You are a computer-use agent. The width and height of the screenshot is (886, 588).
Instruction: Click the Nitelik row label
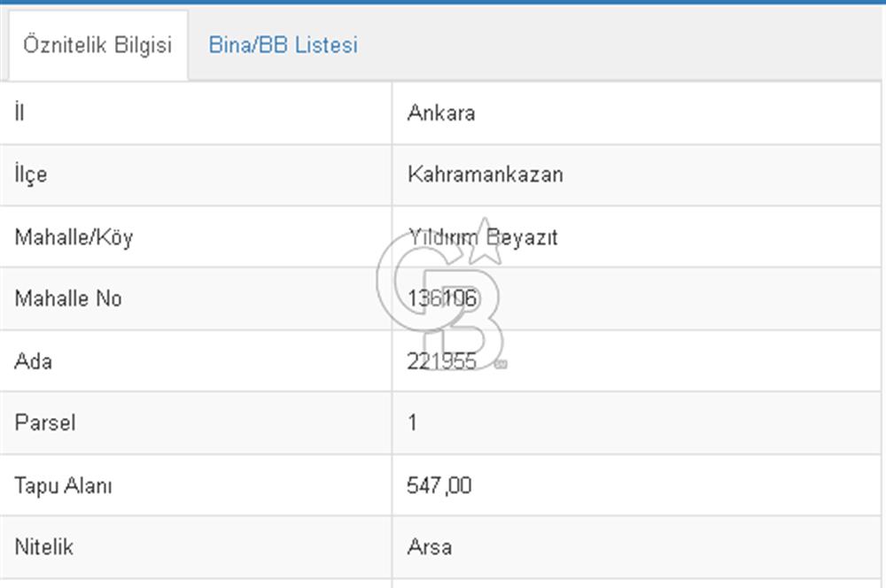point(43,547)
